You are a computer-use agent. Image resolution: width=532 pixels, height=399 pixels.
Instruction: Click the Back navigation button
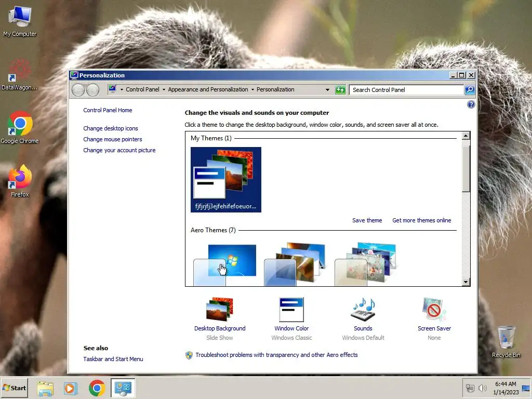pyautogui.click(x=78, y=90)
